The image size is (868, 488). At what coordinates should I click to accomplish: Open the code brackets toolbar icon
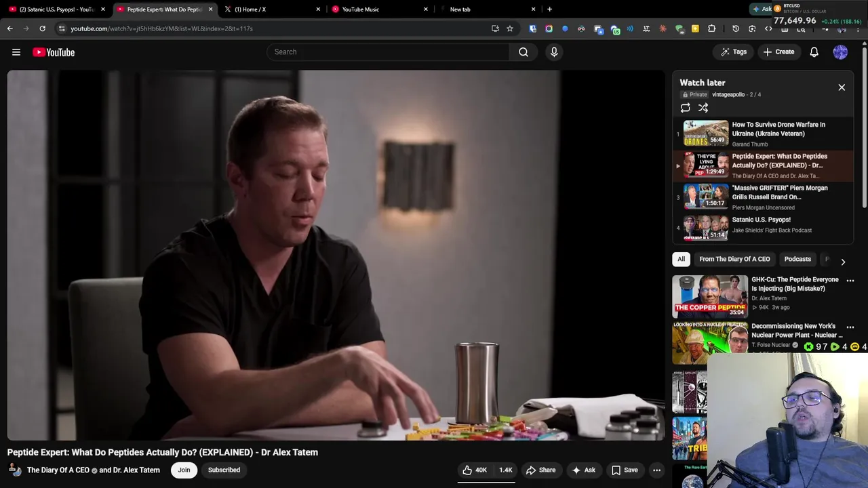click(768, 28)
